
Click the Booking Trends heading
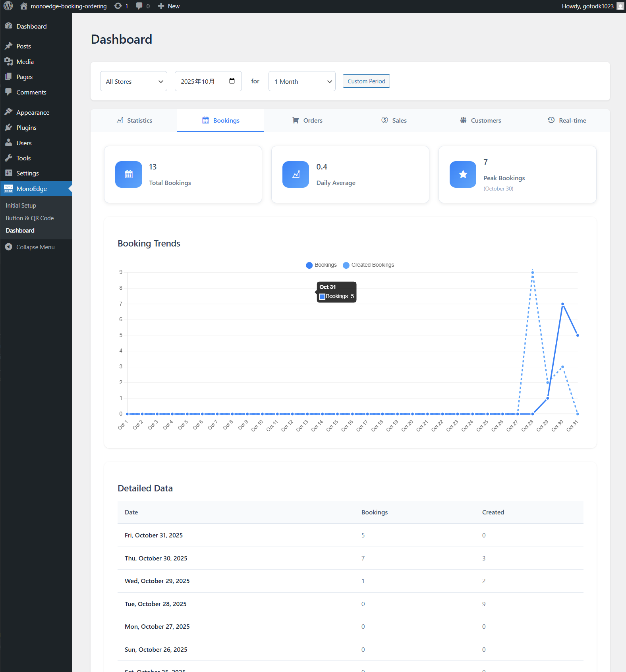(x=149, y=243)
